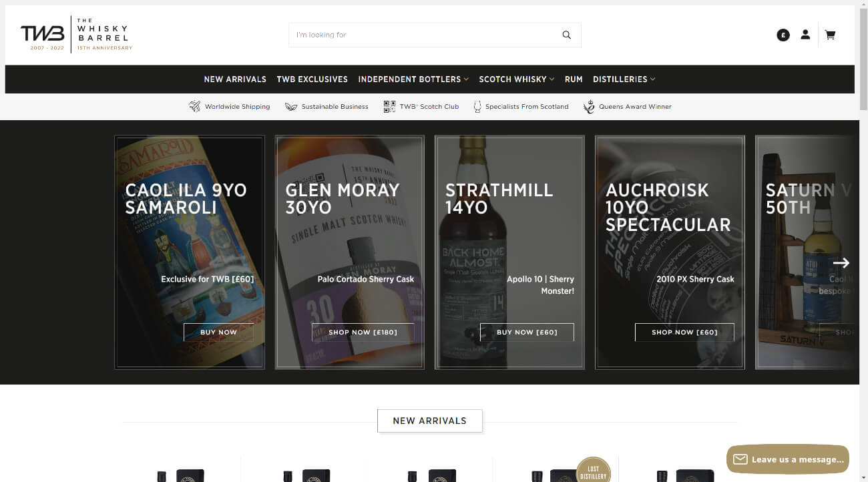The image size is (868, 482).
Task: Expand the Scotch Whisky menu
Action: tap(517, 79)
